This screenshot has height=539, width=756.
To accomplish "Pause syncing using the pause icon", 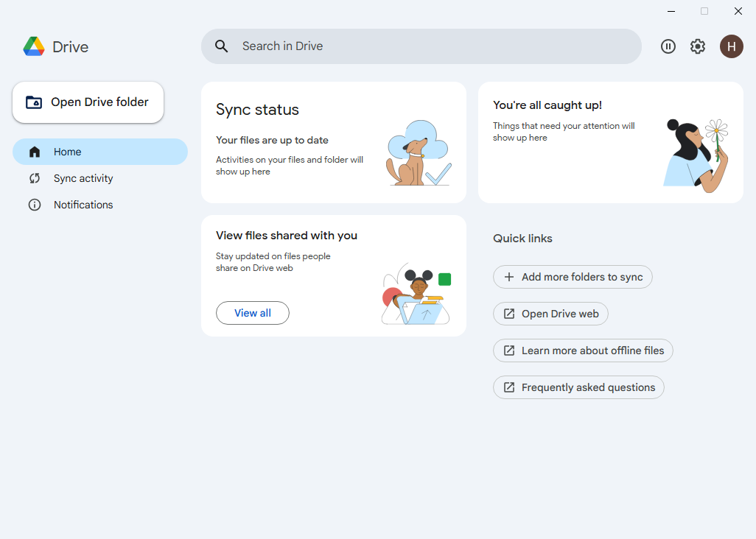I will click(668, 46).
